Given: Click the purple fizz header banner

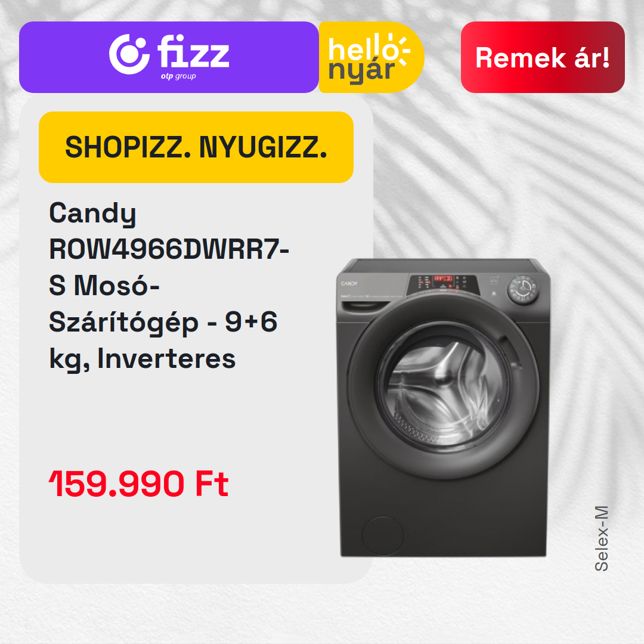Looking at the screenshot, I should (169, 57).
